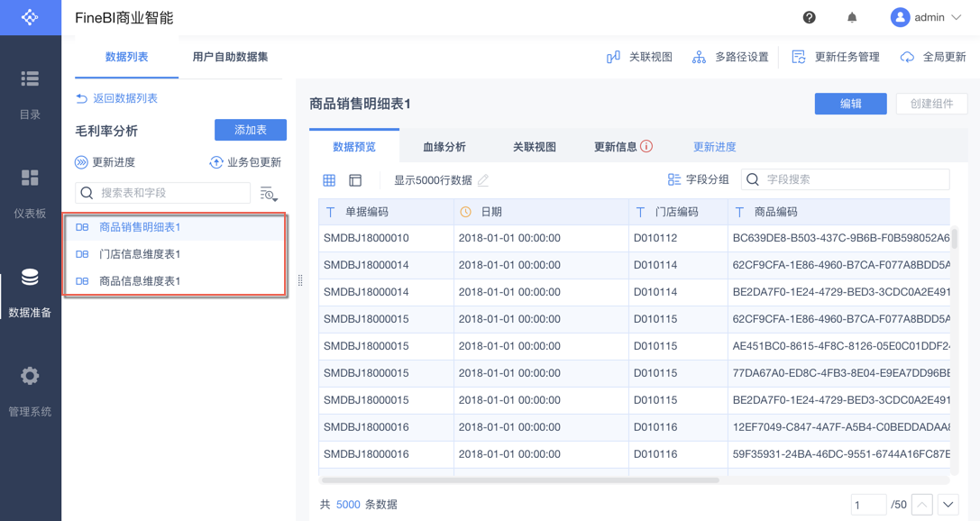Click the 日期 column header
Screen dimensions: 980x521
pos(541,213)
